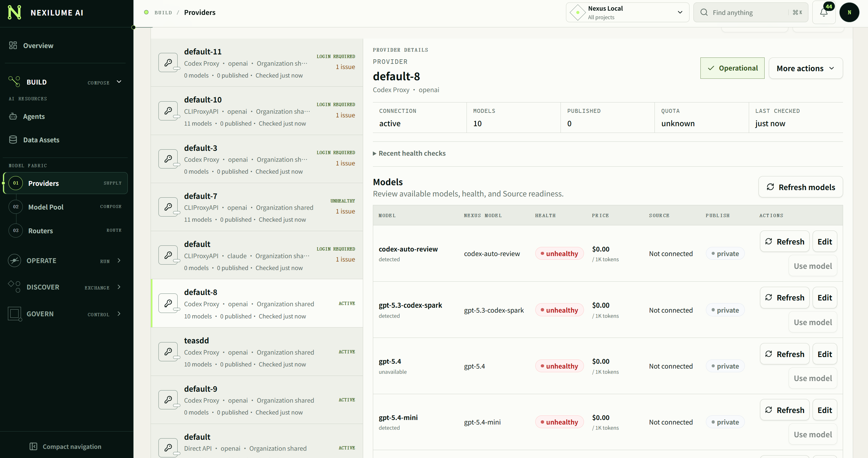Click the search magnifier icon

tap(704, 12)
